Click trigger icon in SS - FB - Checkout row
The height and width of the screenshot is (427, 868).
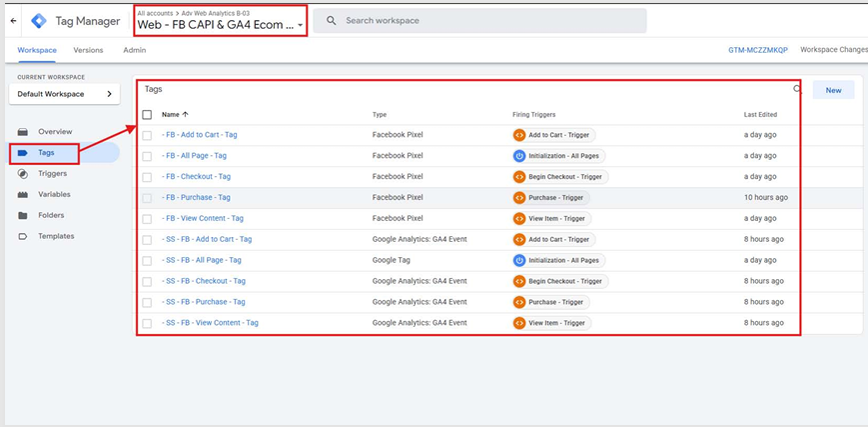(x=518, y=281)
